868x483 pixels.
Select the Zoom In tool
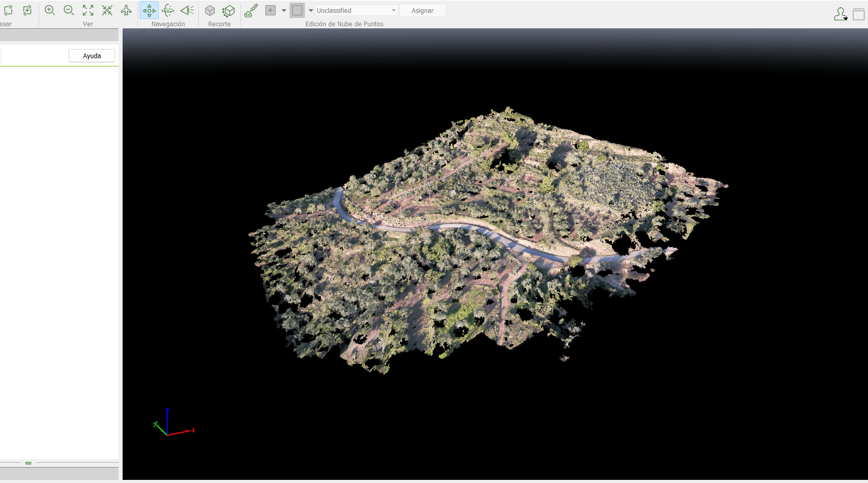50,10
